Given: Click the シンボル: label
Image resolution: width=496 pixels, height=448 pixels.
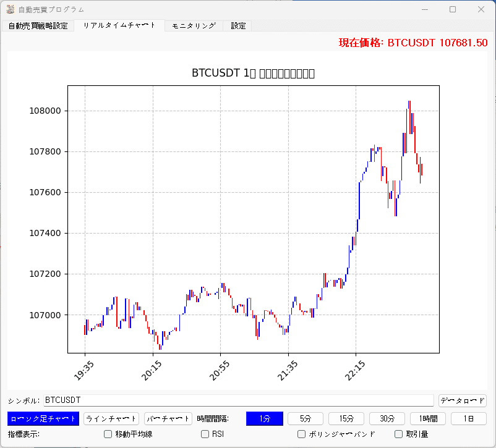Looking at the screenshot, I should (x=24, y=401).
